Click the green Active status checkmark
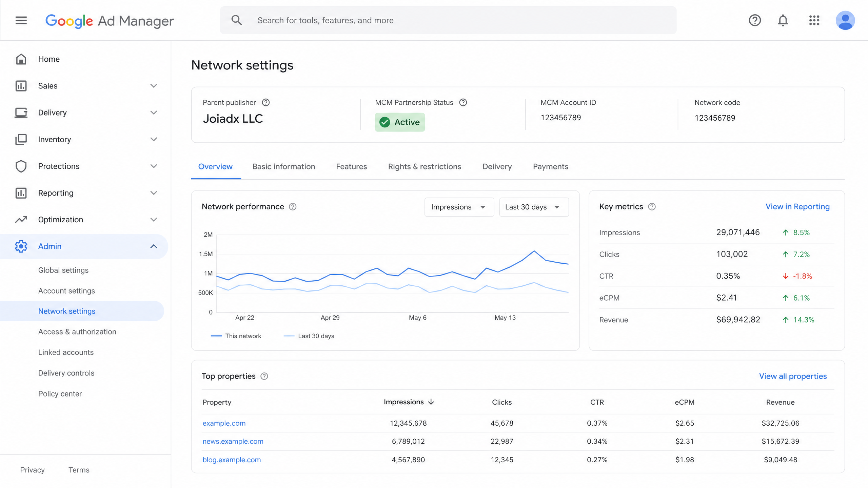The width and height of the screenshot is (868, 488). point(385,122)
